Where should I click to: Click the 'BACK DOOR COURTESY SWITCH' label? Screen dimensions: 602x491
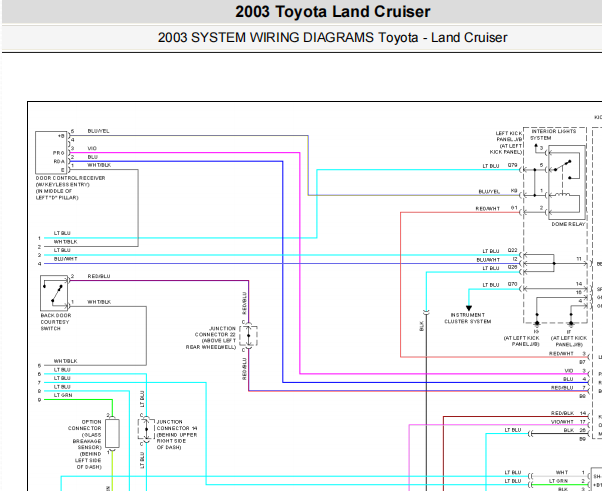[x=56, y=322]
